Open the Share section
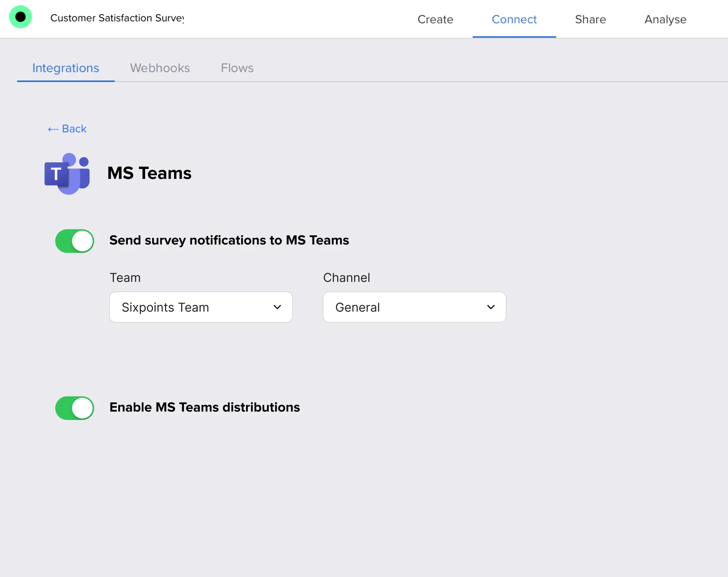The height and width of the screenshot is (577, 728). 590,19
